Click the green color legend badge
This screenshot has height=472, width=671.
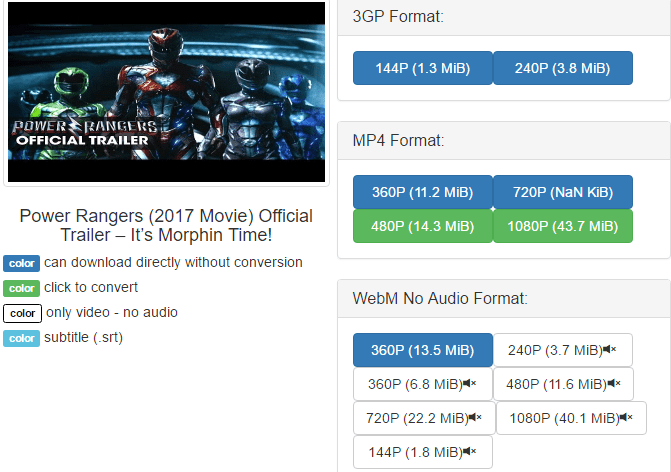click(21, 288)
